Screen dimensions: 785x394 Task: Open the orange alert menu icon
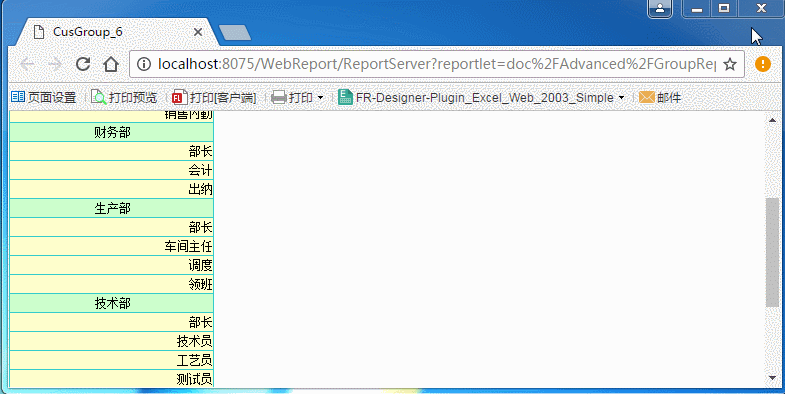click(x=762, y=64)
